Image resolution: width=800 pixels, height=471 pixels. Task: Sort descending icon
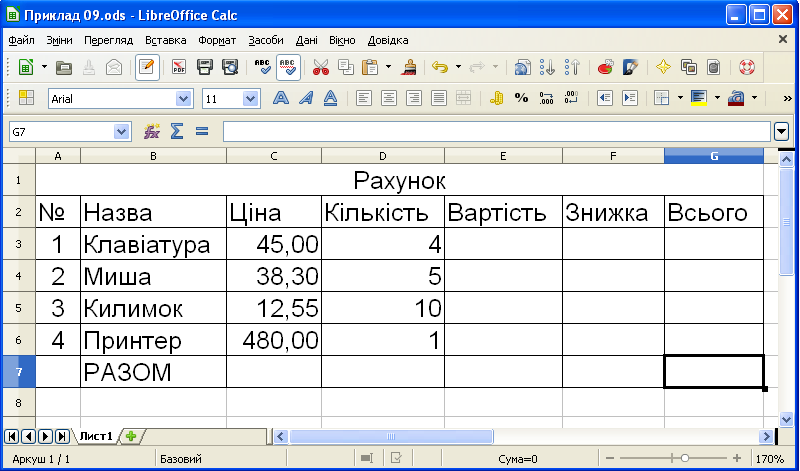click(x=573, y=67)
